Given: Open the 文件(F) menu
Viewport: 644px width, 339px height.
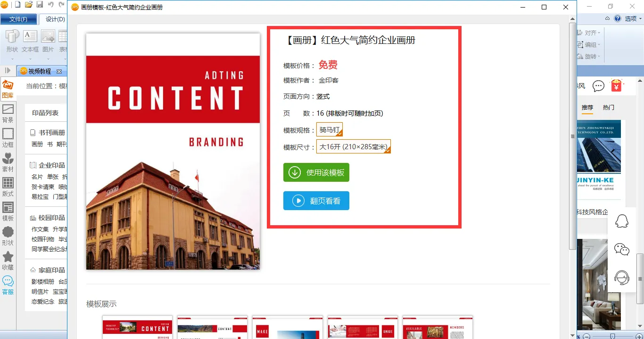Looking at the screenshot, I should tap(18, 19).
